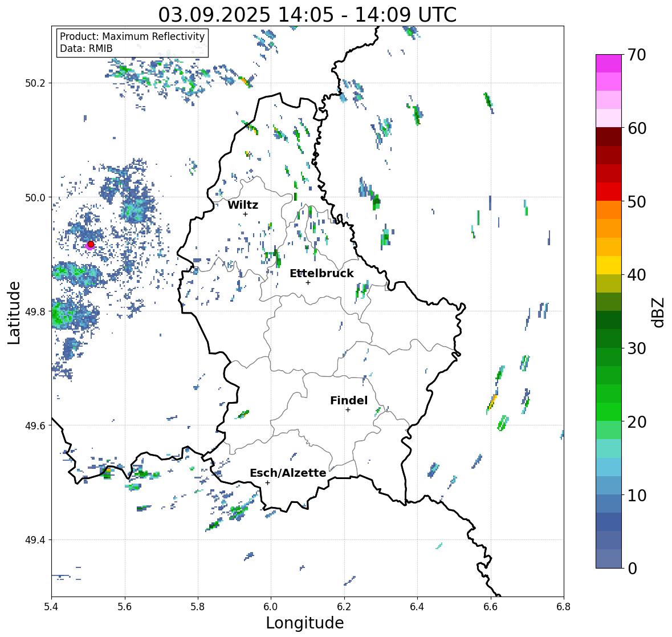The width and height of the screenshot is (672, 637).
Task: Click the 50.2 latitude tick label
Action: [35, 83]
